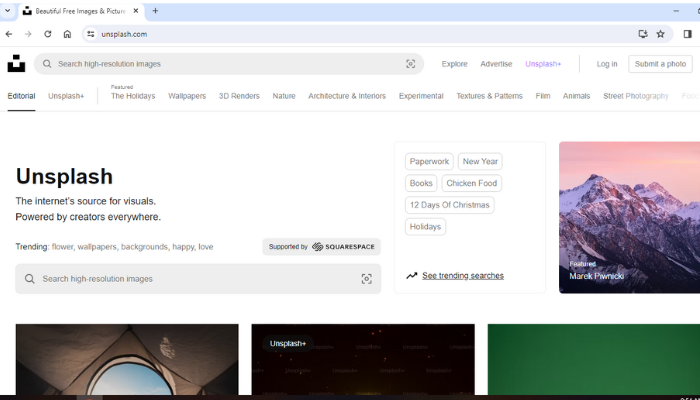Click the Unsplash+ badge on dark photo
The image size is (700, 400).
point(288,344)
